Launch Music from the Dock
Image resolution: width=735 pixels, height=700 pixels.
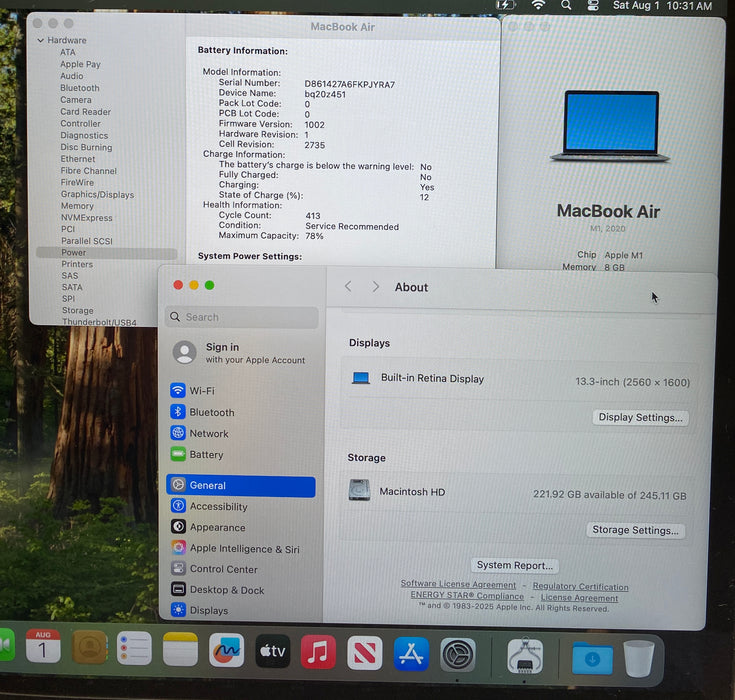(x=318, y=652)
